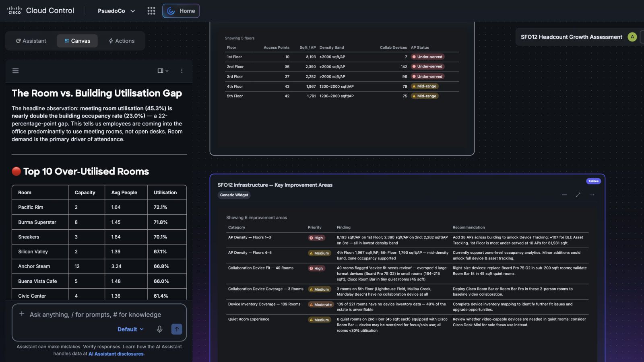Screen dimensions: 644x362
Task: Open assistant panel more options
Action: (x=182, y=71)
